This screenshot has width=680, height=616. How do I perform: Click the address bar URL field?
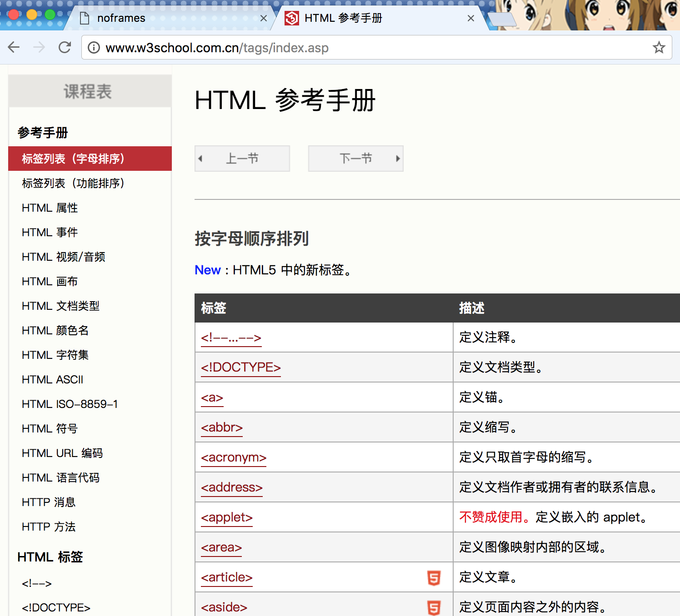click(x=373, y=48)
